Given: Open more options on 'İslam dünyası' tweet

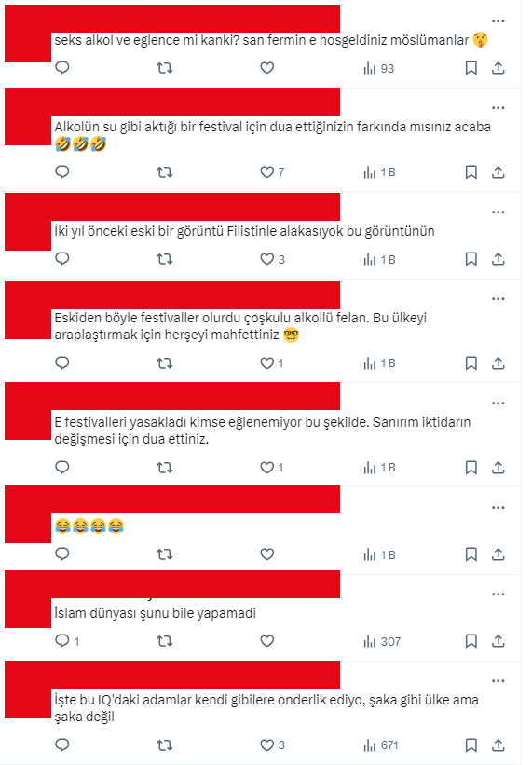Looking at the screenshot, I should pos(498,594).
